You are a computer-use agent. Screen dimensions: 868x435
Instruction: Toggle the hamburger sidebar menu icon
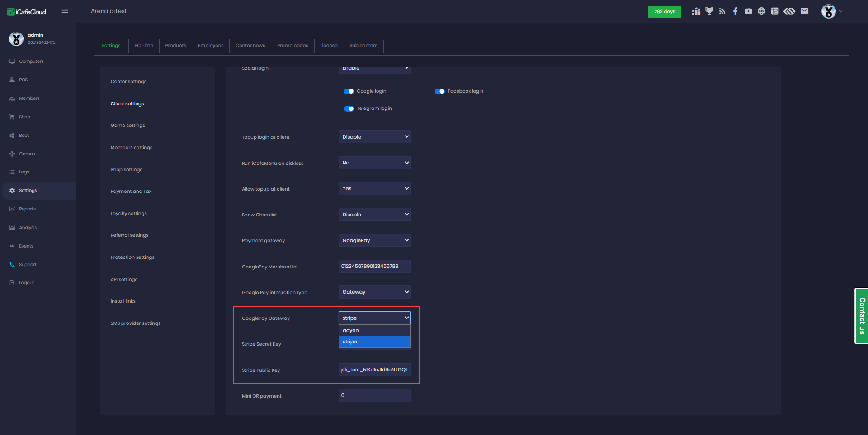pos(65,11)
